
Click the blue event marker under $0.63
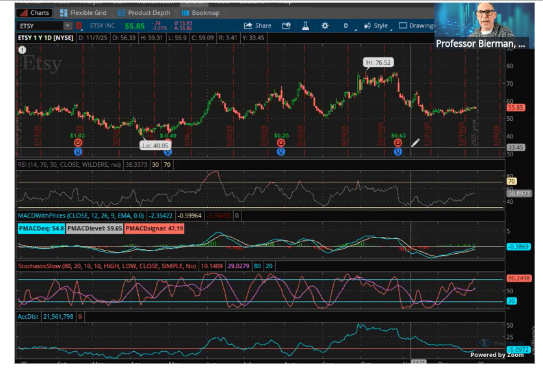point(398,151)
